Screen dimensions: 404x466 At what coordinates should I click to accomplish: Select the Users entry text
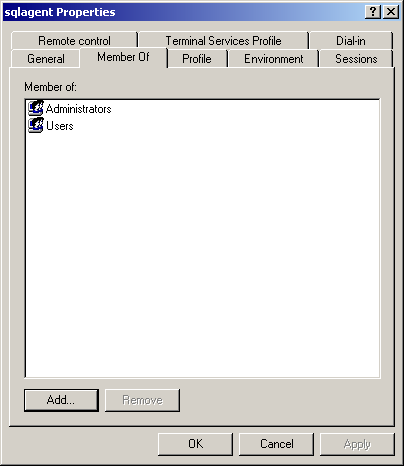[60, 126]
